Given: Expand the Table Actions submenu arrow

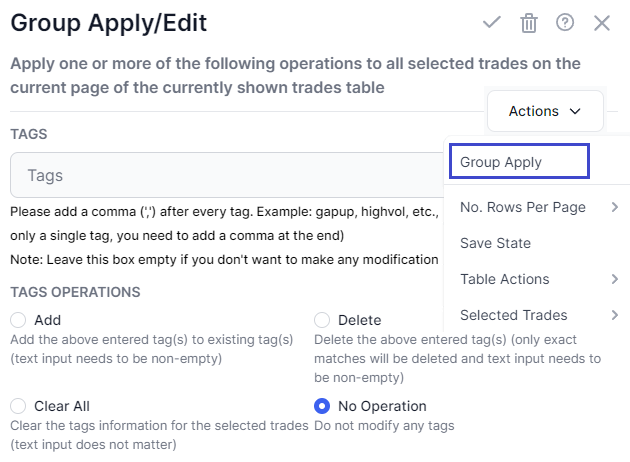Looking at the screenshot, I should (x=615, y=279).
